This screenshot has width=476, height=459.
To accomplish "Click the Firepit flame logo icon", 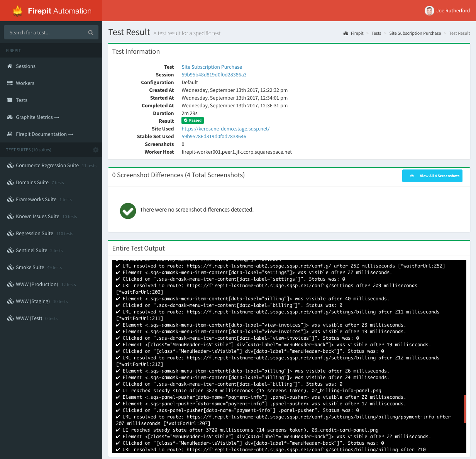I will point(18,11).
